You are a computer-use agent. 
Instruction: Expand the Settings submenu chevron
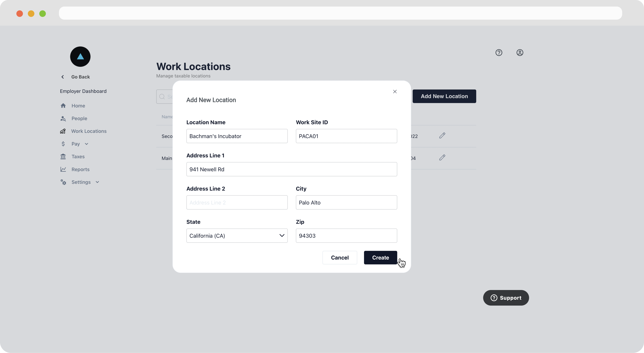[97, 182]
